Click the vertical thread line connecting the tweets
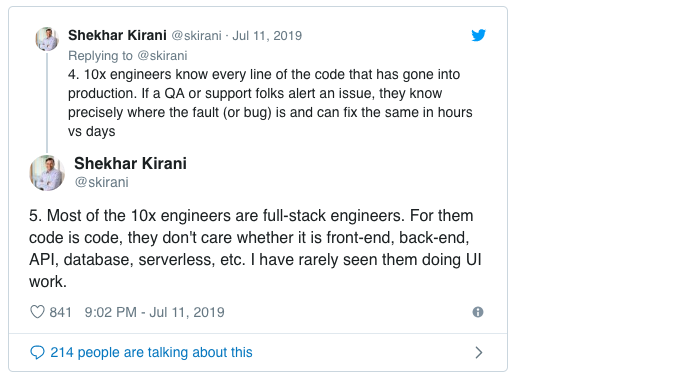The image size is (680, 384). 47,102
